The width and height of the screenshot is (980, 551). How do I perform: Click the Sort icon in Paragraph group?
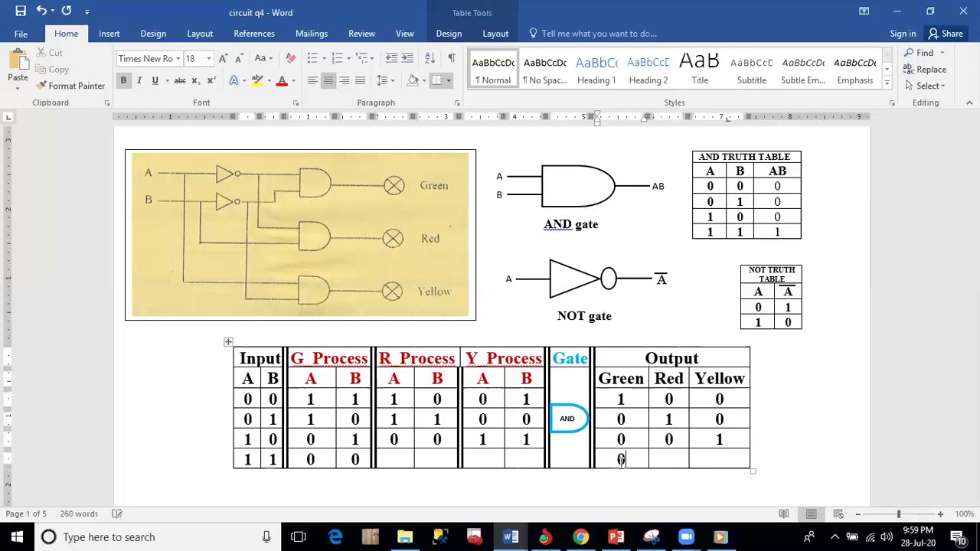(x=430, y=58)
